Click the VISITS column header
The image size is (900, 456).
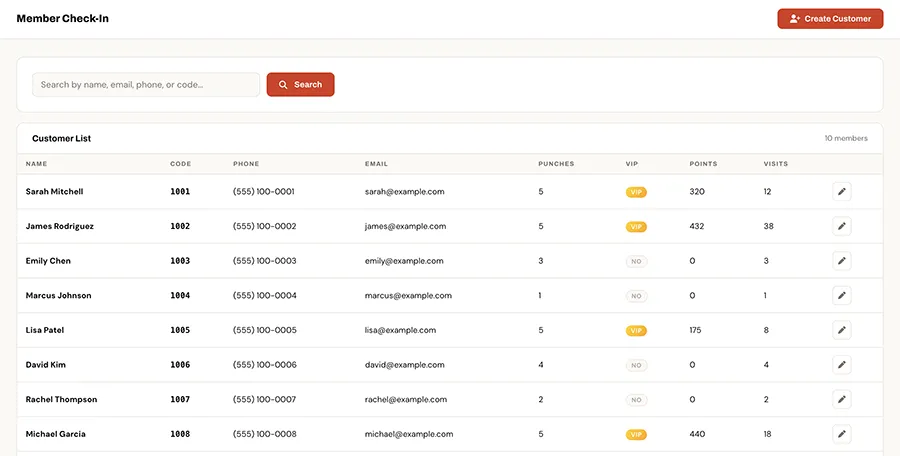point(775,164)
